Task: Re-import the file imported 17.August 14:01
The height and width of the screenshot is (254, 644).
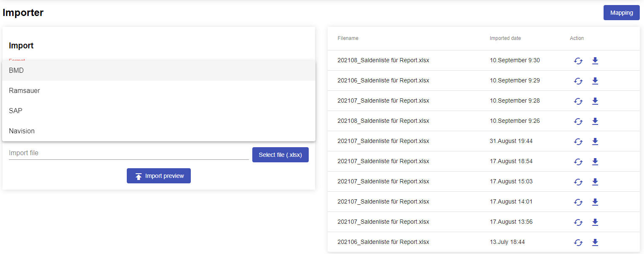Action: 578,202
